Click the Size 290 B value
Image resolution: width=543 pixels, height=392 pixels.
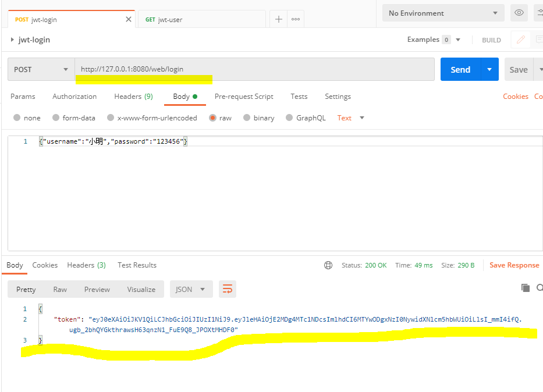[466, 265]
